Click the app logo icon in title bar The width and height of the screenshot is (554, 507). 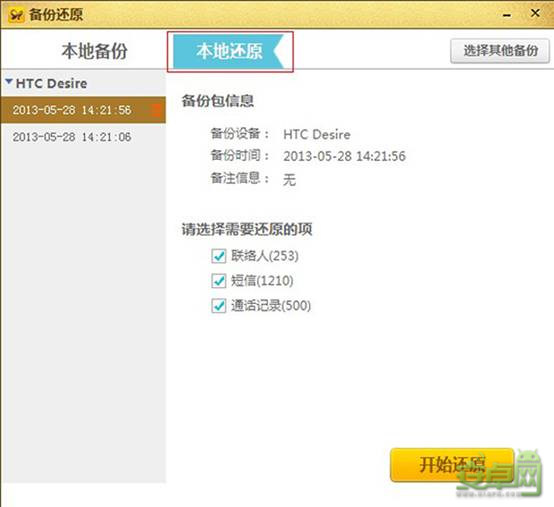coord(16,15)
